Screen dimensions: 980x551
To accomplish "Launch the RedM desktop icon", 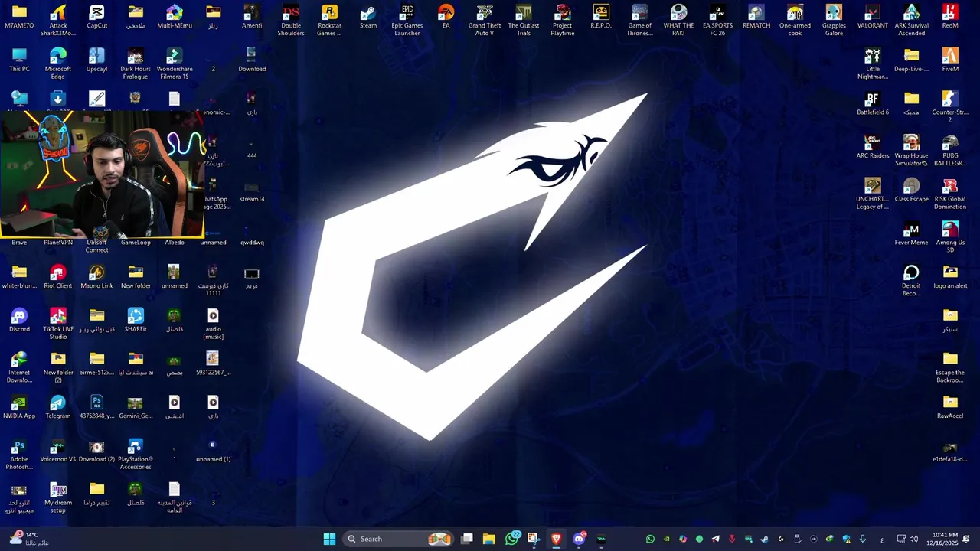I will tap(950, 17).
